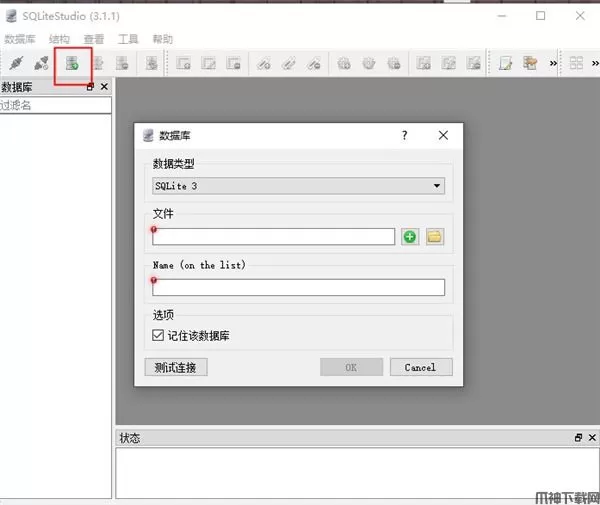Image resolution: width=600 pixels, height=505 pixels.
Task: Click the Edit database toolbar icon
Action: [x=98, y=63]
